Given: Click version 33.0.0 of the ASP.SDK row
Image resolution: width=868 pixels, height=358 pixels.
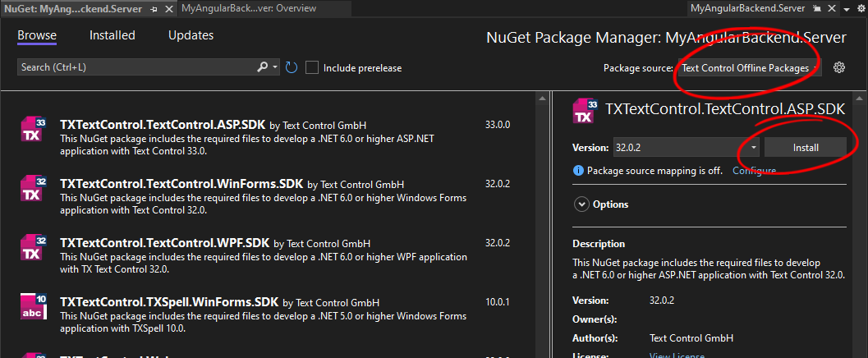Looking at the screenshot, I should (x=497, y=125).
